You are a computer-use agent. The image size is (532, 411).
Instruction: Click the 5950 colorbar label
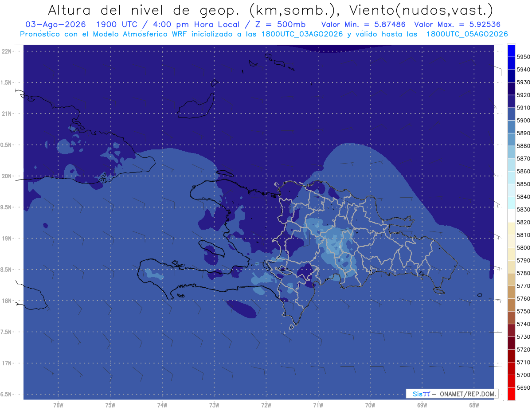(x=523, y=57)
